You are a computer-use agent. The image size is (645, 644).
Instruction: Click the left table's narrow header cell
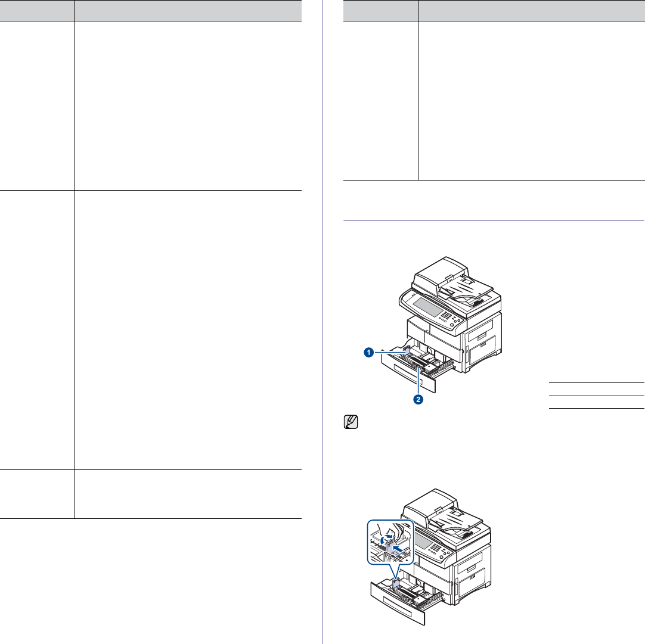(x=37, y=11)
